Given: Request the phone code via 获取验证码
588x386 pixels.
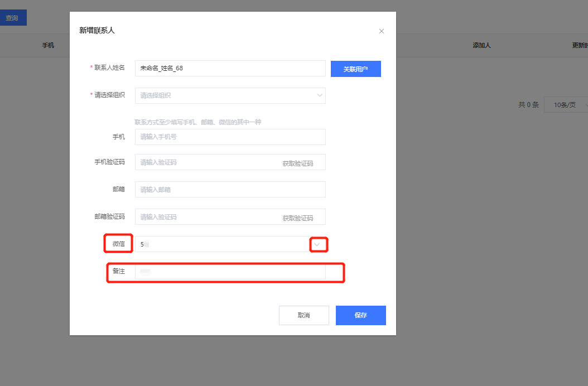Looking at the screenshot, I should 297,163.
